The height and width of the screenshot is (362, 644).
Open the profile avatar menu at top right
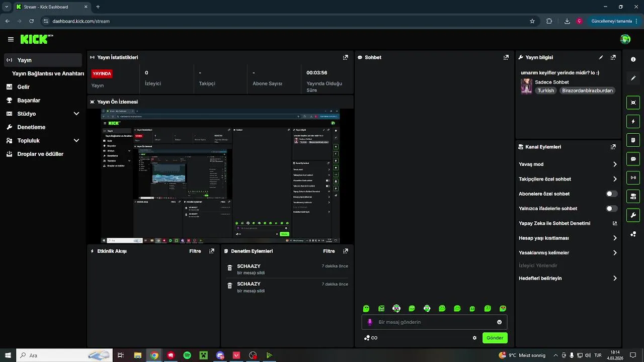[x=625, y=39]
